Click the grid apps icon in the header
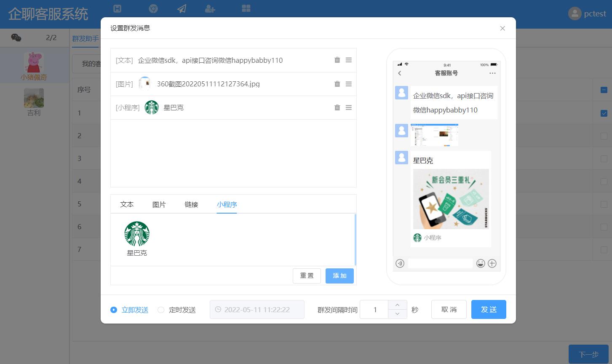Viewport: 612px width, 364px height. tap(246, 8)
